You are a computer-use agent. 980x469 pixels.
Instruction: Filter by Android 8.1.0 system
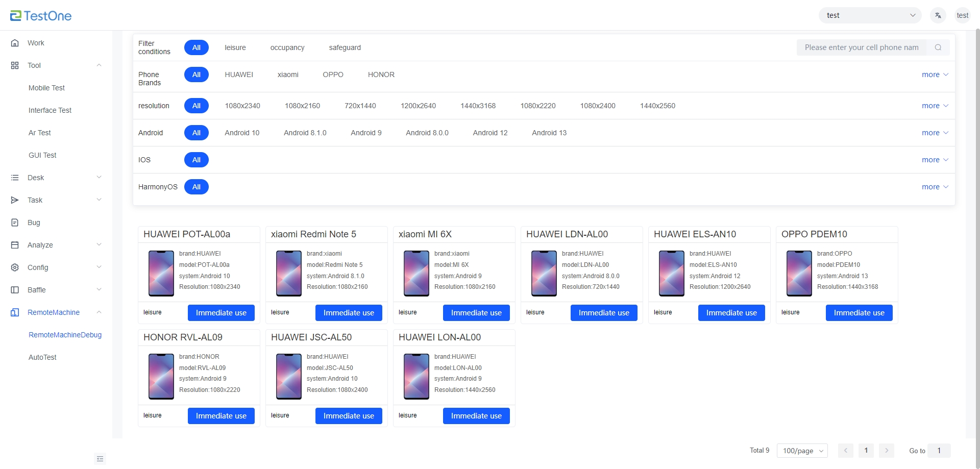coord(305,133)
